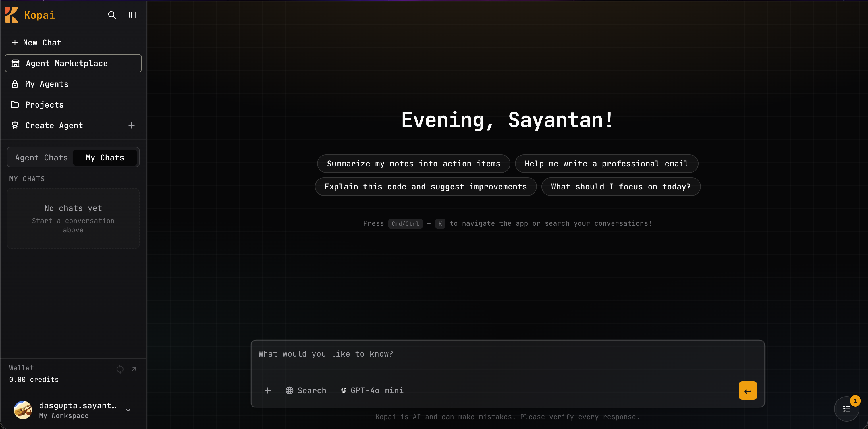Select Create Agent in sidebar
The height and width of the screenshot is (429, 868).
[x=54, y=125]
